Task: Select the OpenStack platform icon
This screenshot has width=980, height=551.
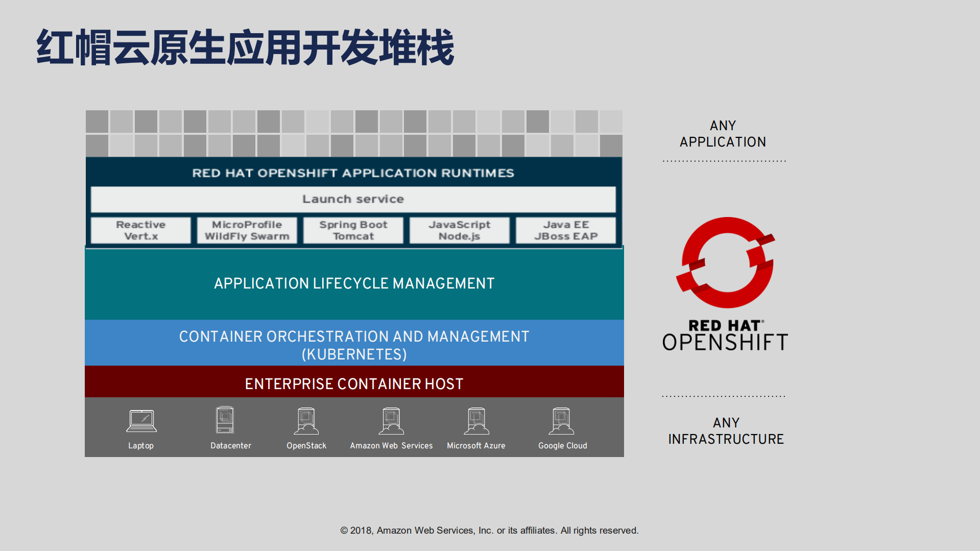Action: pos(306,420)
